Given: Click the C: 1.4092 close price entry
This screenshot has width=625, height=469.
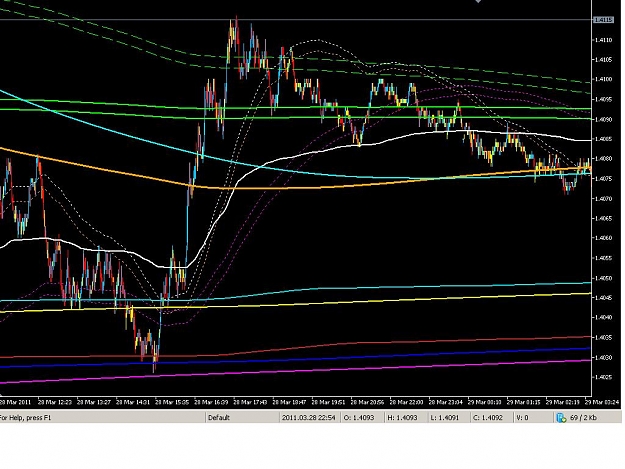Looking at the screenshot, I should pos(488,418).
